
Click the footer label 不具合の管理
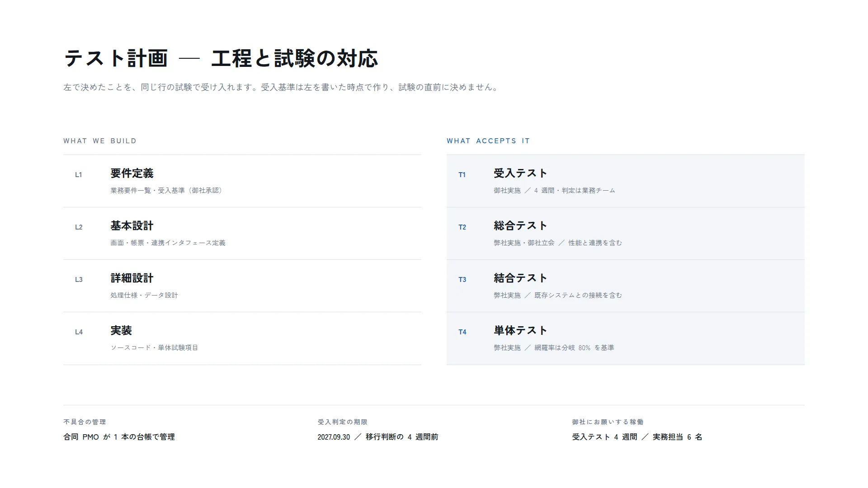point(85,422)
